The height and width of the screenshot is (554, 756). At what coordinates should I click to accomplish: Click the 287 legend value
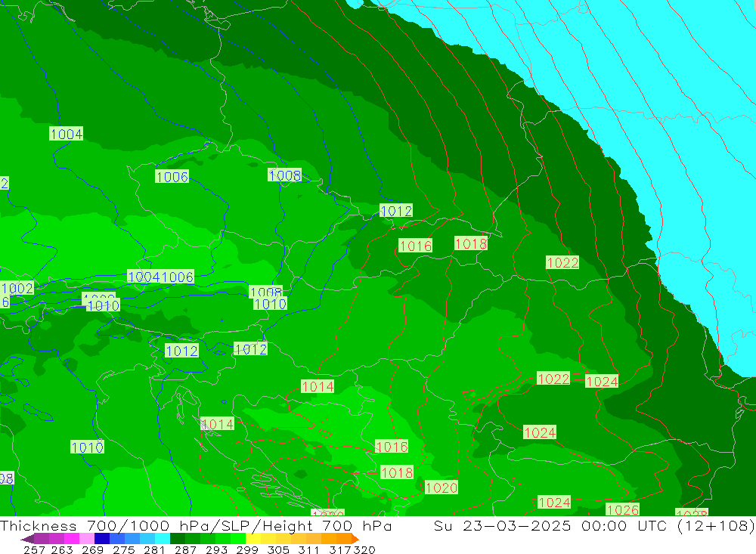[186, 549]
